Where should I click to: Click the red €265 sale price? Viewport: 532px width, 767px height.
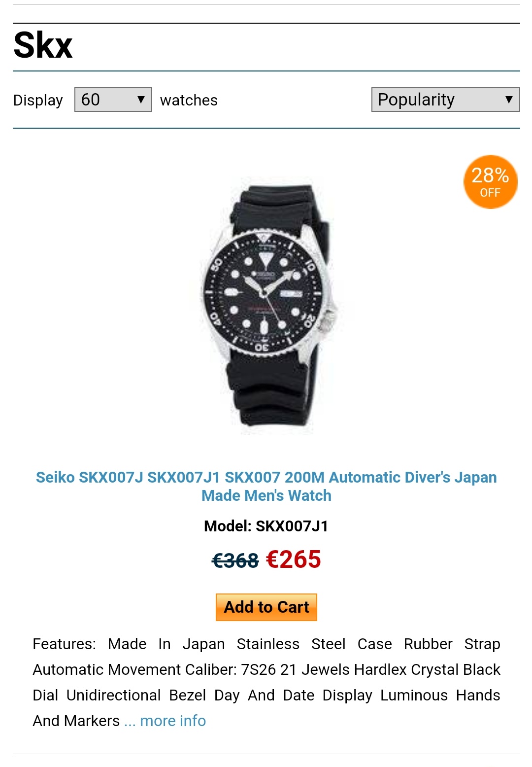point(294,559)
